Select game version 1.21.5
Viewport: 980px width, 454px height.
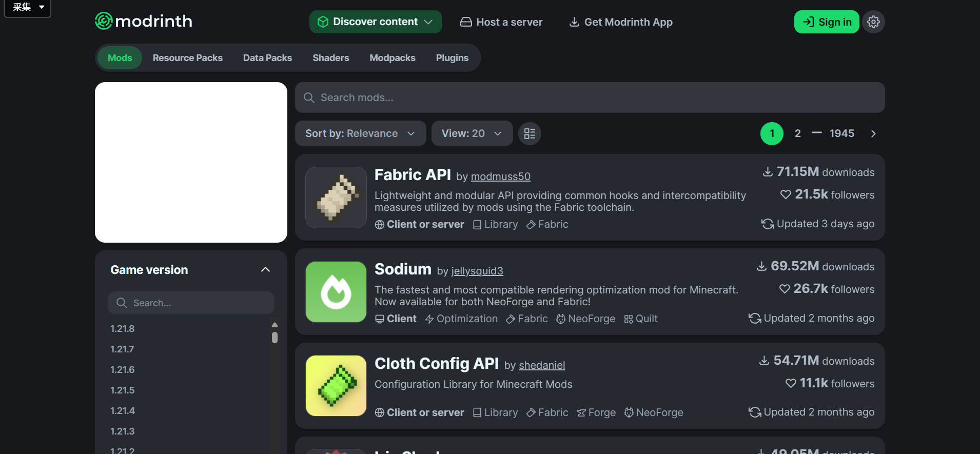(x=123, y=390)
